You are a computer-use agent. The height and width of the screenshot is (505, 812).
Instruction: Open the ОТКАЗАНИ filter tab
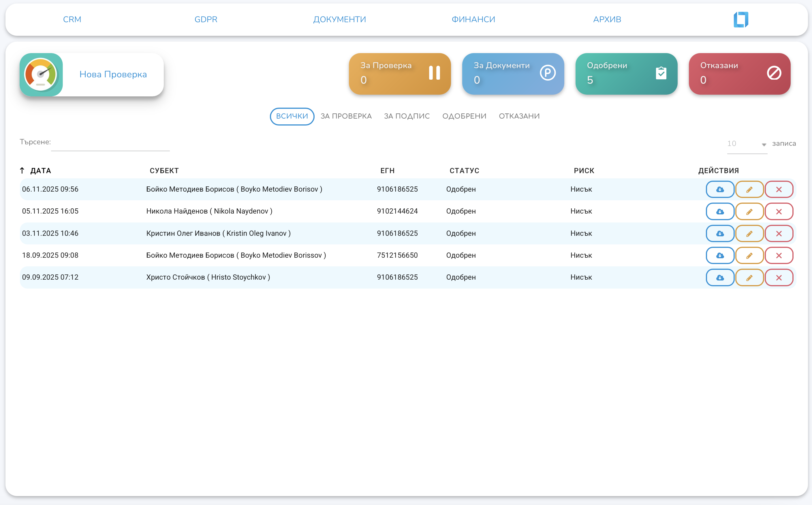519,116
